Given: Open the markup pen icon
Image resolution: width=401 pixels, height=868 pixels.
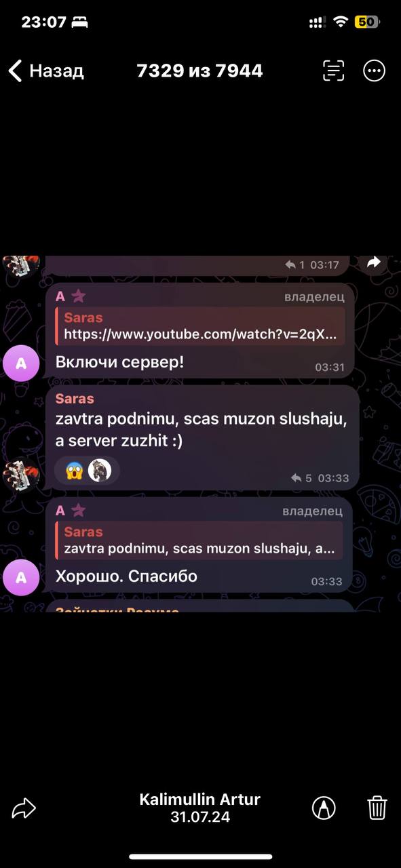Looking at the screenshot, I should click(324, 808).
